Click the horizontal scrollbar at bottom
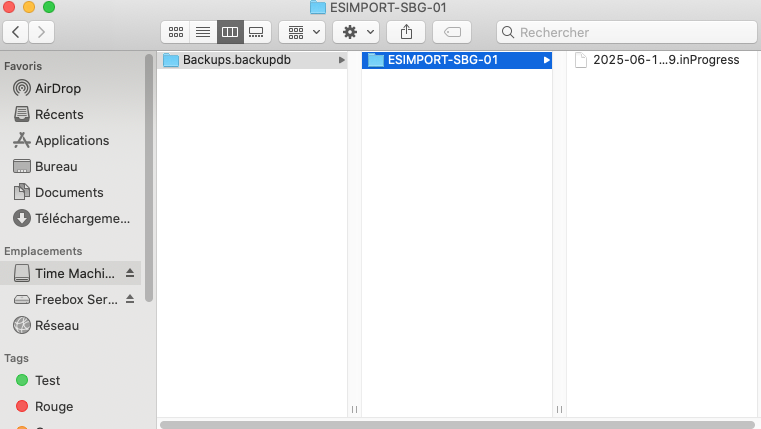Viewport: 761px width, 429px height. pos(457,425)
